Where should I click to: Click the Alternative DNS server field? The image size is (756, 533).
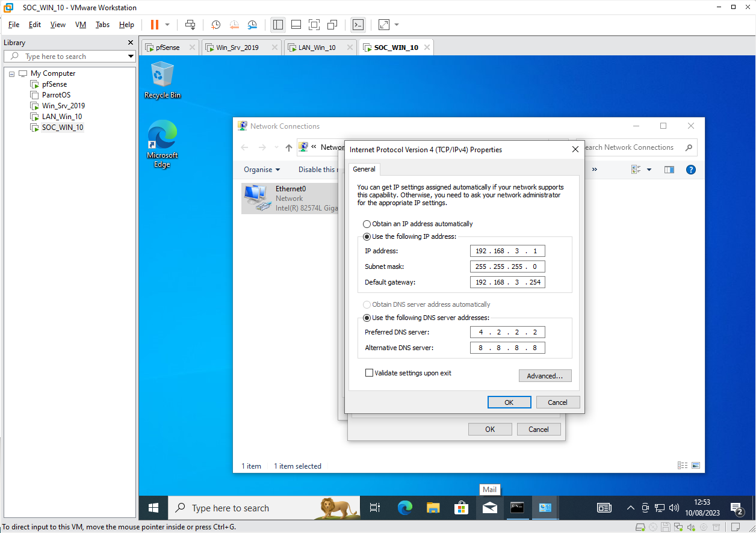(507, 348)
